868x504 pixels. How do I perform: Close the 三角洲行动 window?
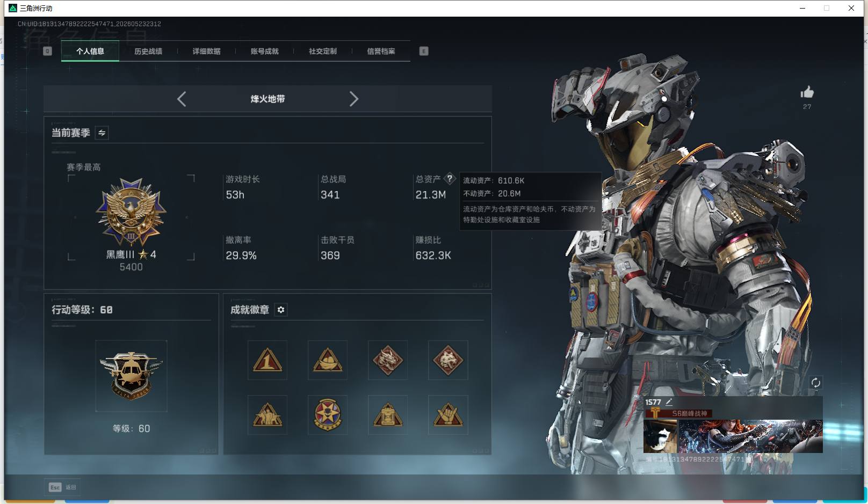(851, 8)
